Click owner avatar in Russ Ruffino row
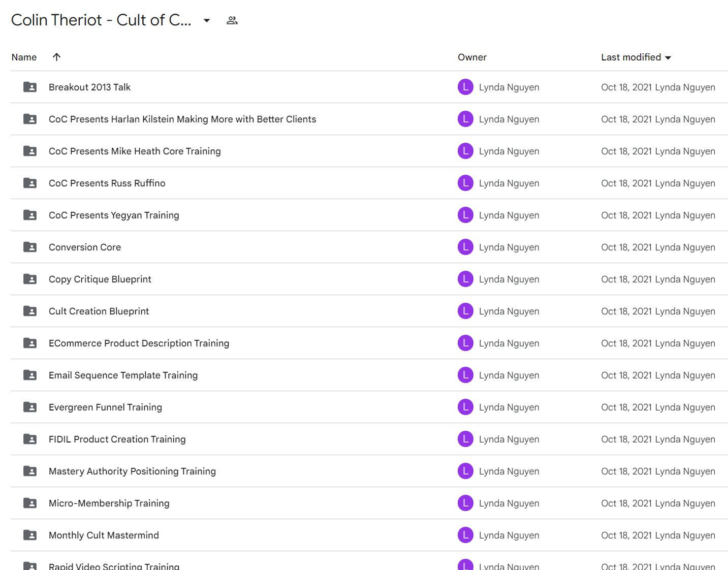 click(x=465, y=183)
